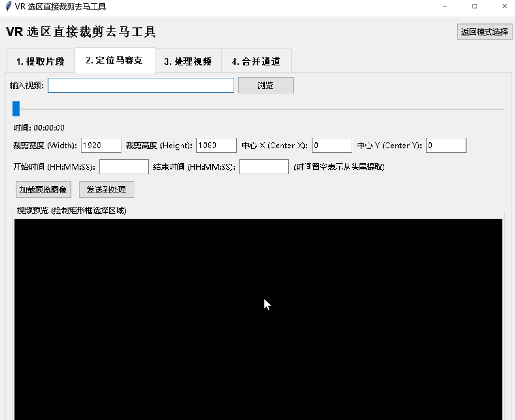Click the 时间: 00:00:00 label
This screenshot has height=420, width=515.
pyautogui.click(x=39, y=128)
